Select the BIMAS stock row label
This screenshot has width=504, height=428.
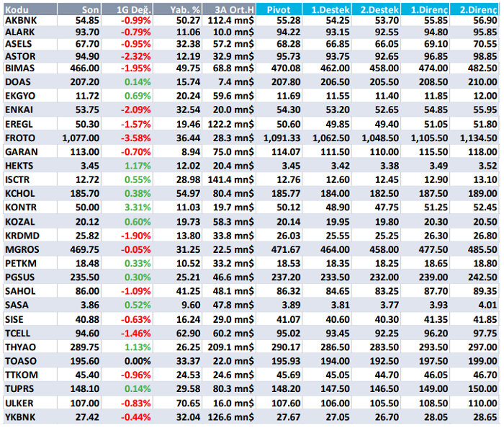point(19,67)
